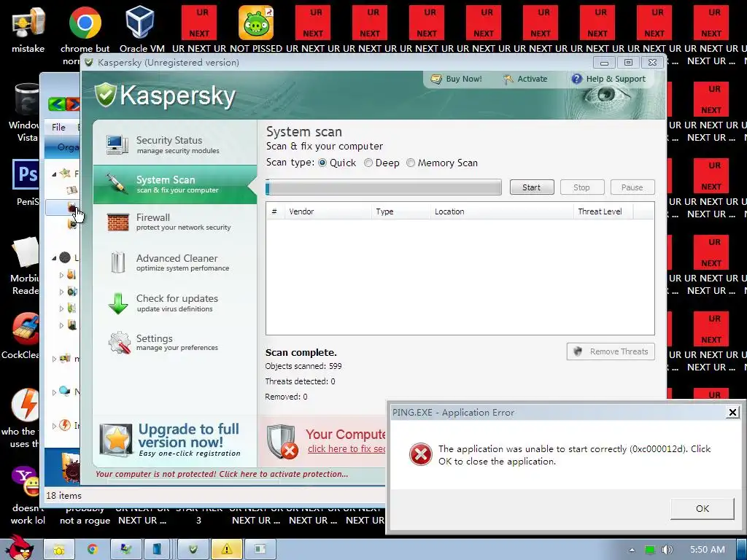This screenshot has height=560, width=747.
Task: Click the System Scan syringe icon
Action: coord(117,184)
